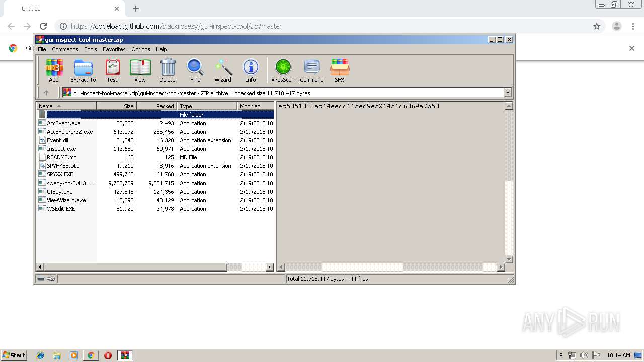Show hidden system tray icons
Viewport: 644px width, 362px height.
pos(561,355)
